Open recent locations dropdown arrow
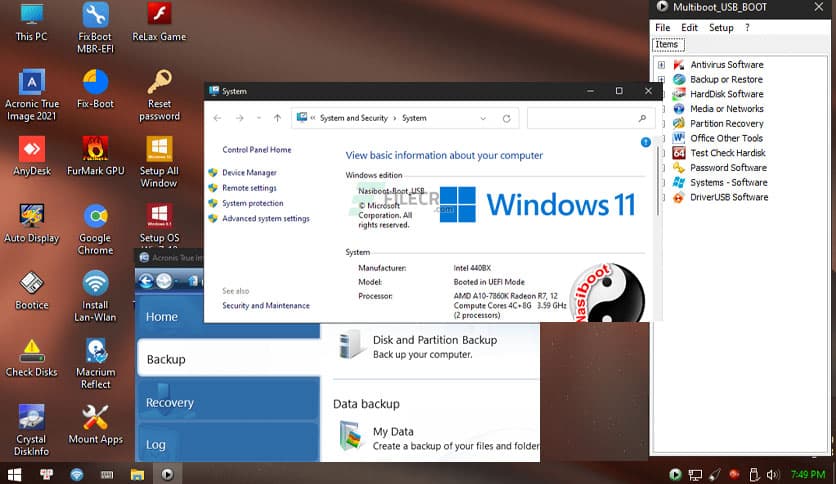 259,118
